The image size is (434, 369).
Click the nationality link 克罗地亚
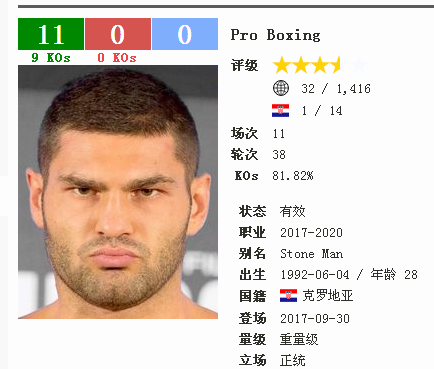(x=328, y=296)
